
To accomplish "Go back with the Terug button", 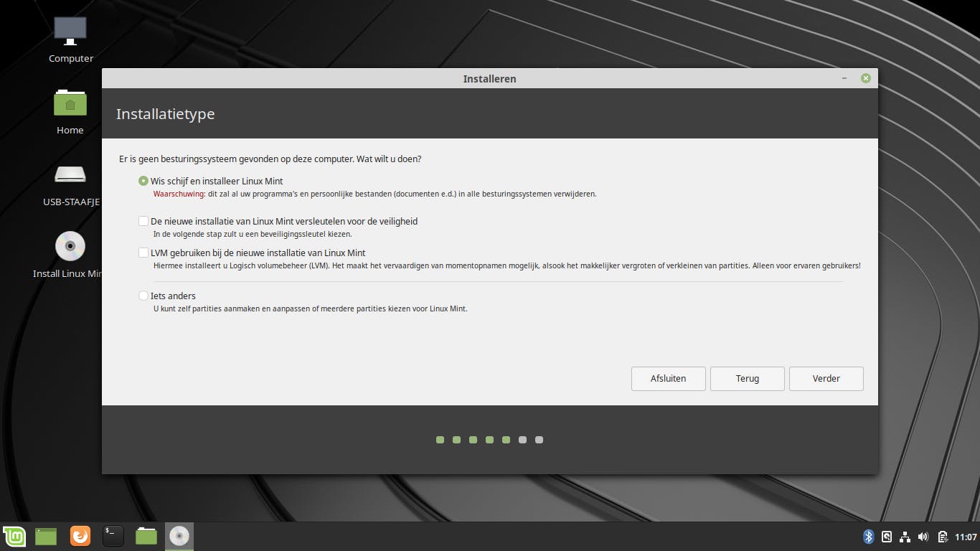I will (748, 379).
